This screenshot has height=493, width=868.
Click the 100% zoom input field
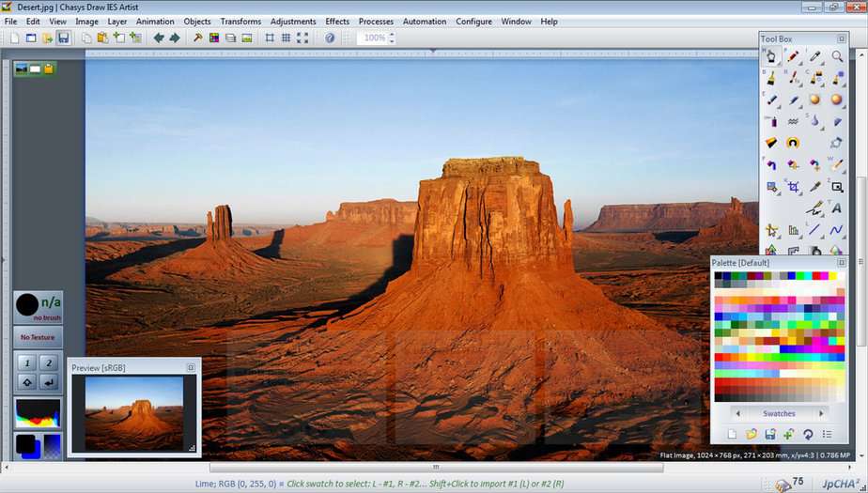(373, 38)
